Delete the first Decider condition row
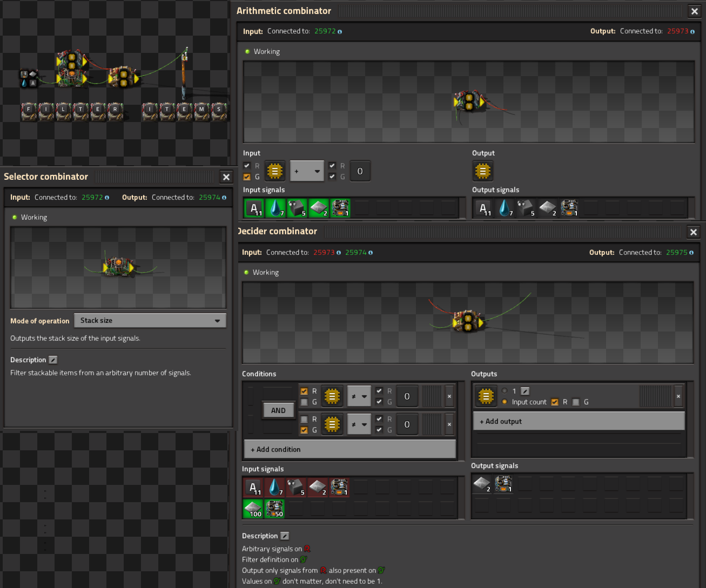Viewport: 706px width, 588px height. (449, 396)
